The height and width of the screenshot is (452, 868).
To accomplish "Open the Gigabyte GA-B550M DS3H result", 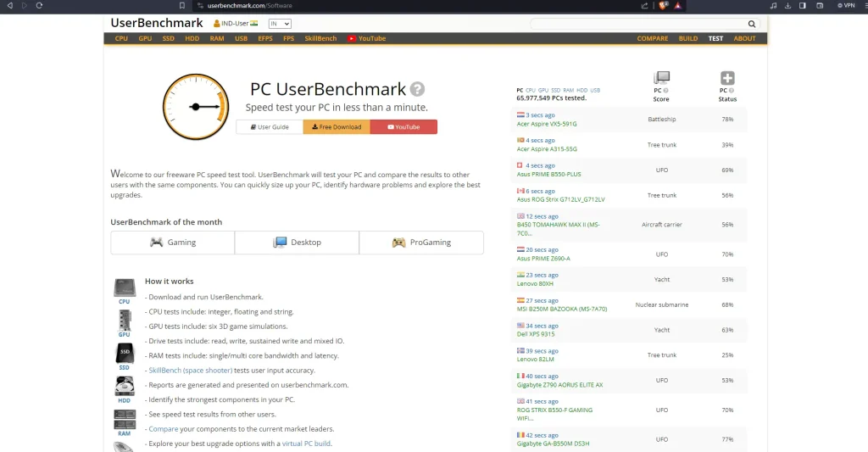I will tap(553, 444).
